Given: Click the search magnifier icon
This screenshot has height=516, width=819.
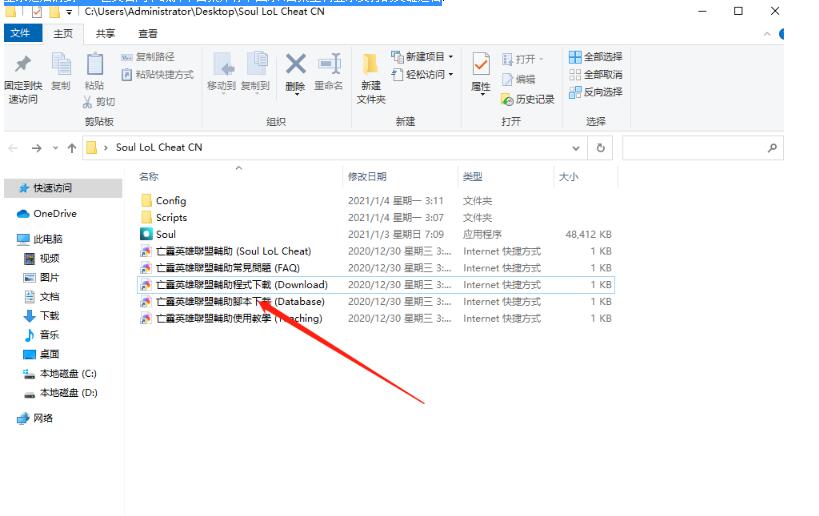Looking at the screenshot, I should tap(773, 148).
